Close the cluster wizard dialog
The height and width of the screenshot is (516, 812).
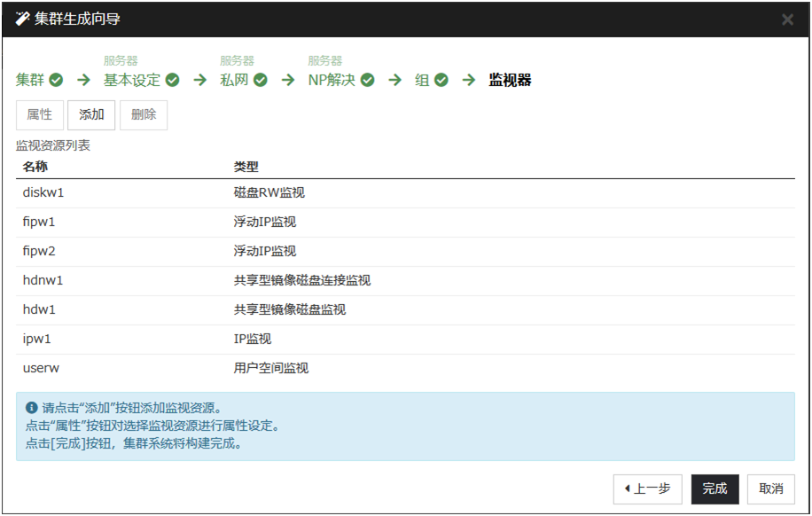[x=787, y=20]
